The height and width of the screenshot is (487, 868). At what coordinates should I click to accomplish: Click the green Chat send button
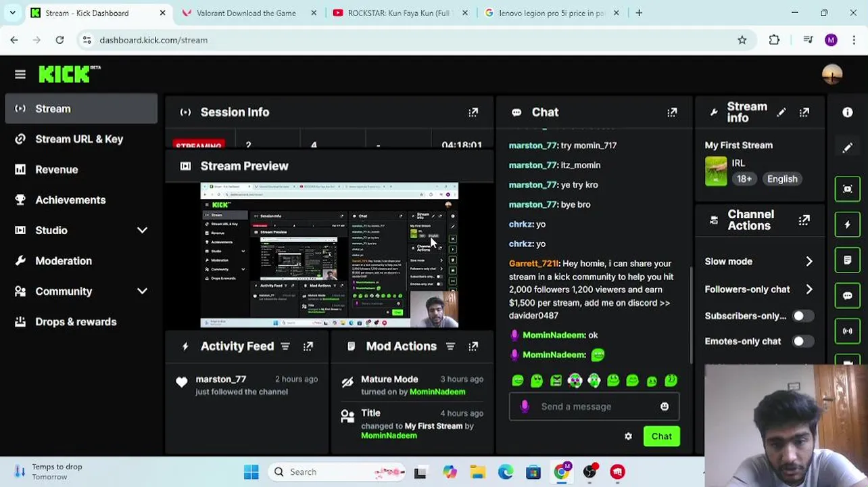point(661,436)
